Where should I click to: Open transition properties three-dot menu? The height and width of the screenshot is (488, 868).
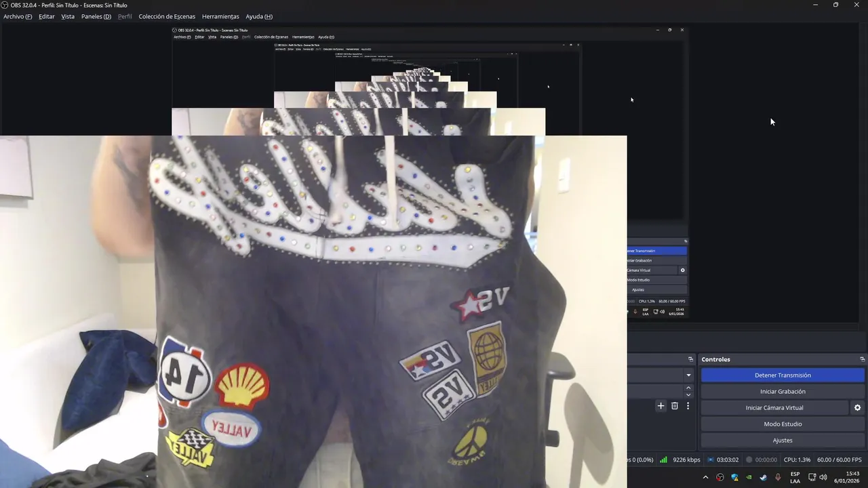pos(688,406)
